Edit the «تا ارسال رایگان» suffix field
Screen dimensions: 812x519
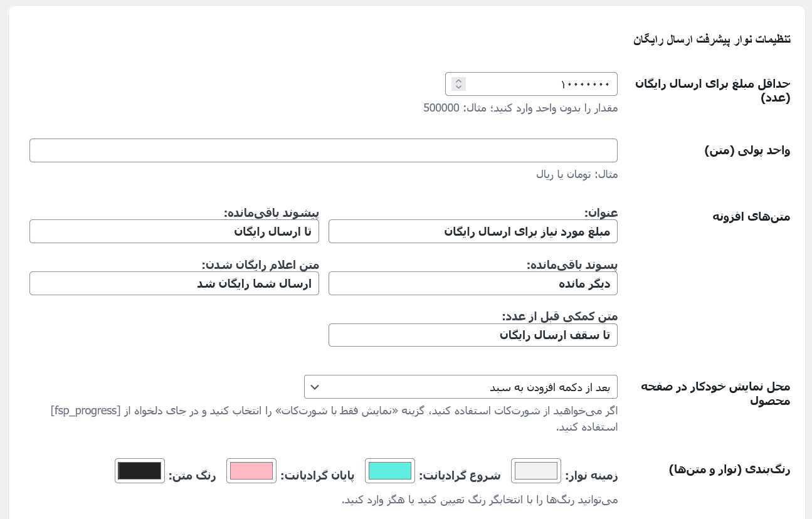point(174,231)
